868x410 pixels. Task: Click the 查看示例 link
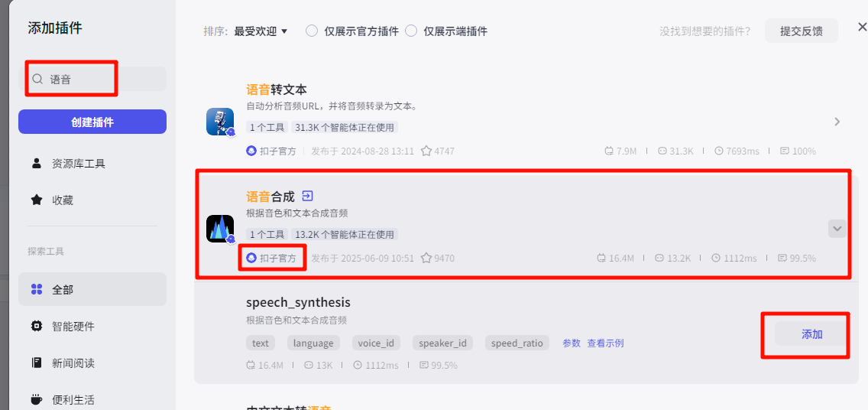tap(605, 343)
